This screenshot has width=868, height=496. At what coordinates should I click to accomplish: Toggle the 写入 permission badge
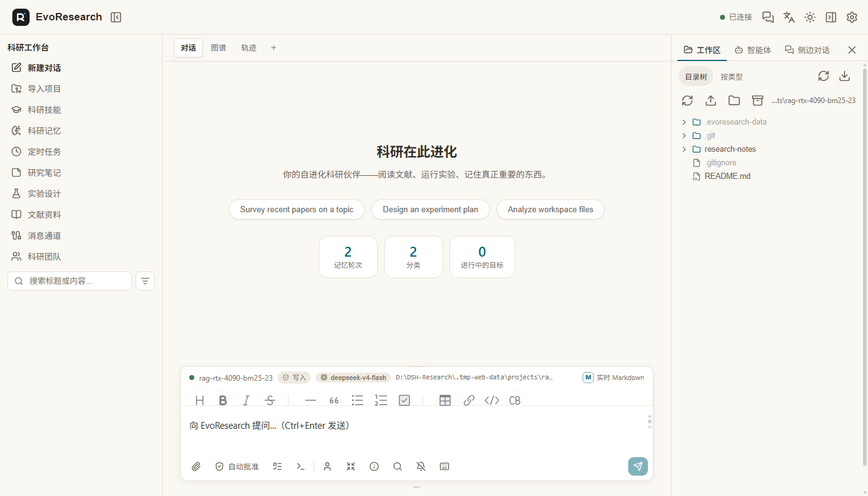[294, 378]
